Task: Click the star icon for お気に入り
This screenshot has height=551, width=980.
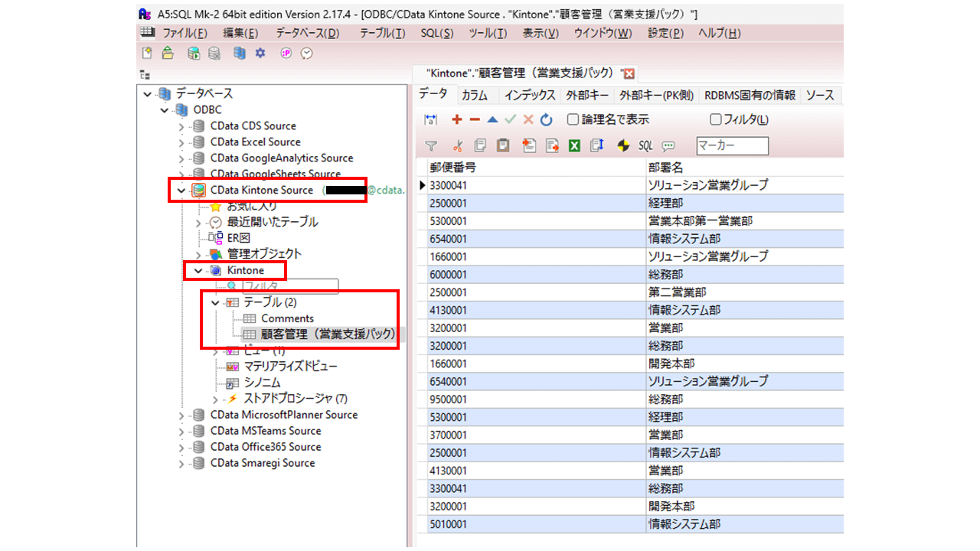Action: pyautogui.click(x=216, y=206)
